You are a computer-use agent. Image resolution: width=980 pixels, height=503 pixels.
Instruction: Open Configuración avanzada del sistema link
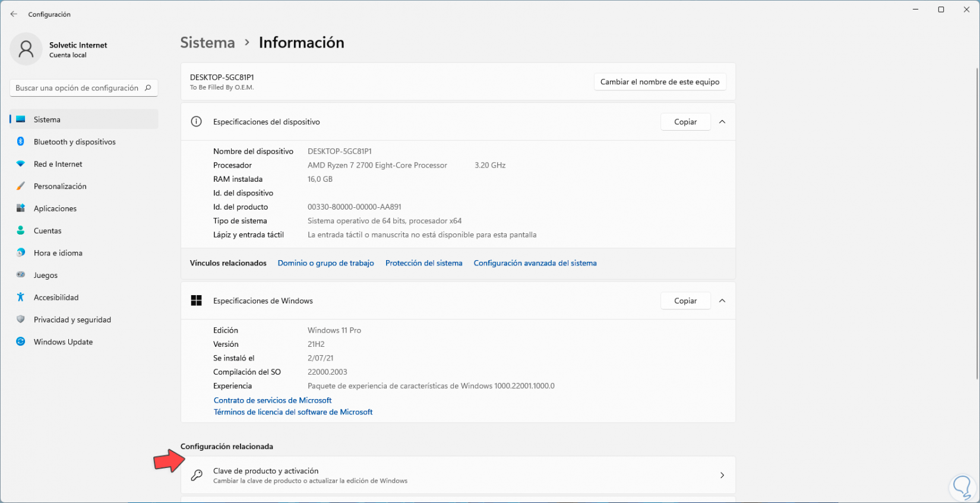[x=535, y=263]
